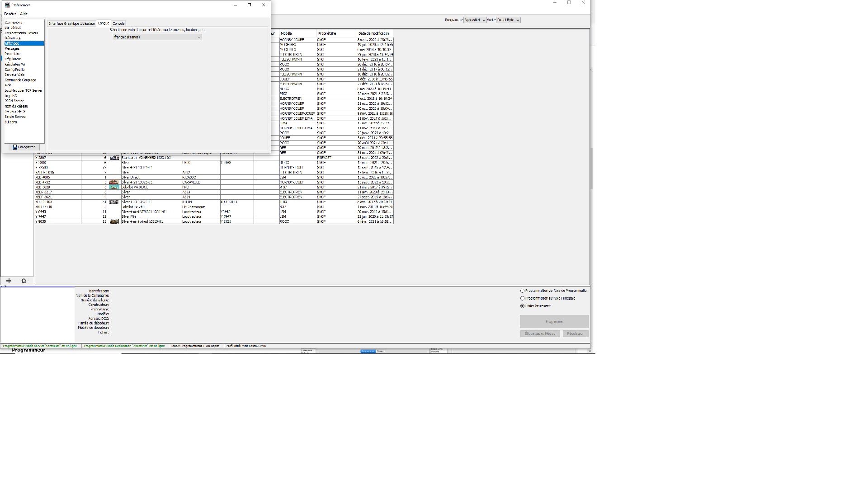Sort by Date de modification column header

tap(375, 33)
